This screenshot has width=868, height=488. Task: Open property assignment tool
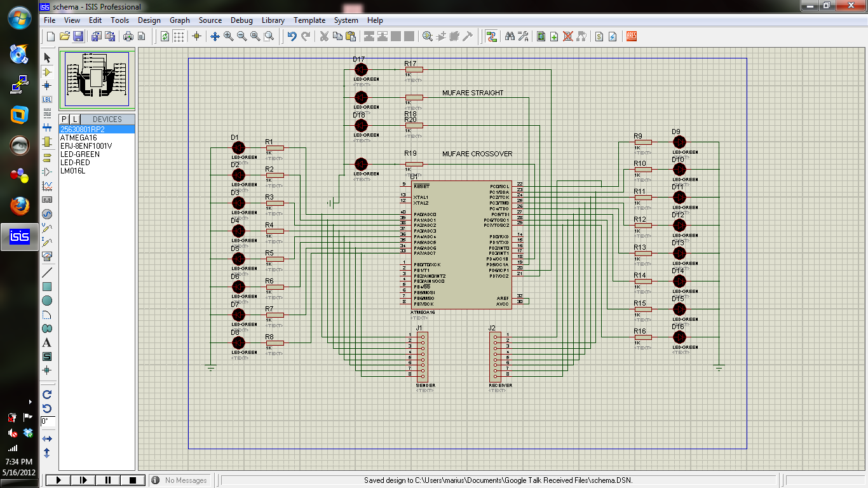point(523,36)
